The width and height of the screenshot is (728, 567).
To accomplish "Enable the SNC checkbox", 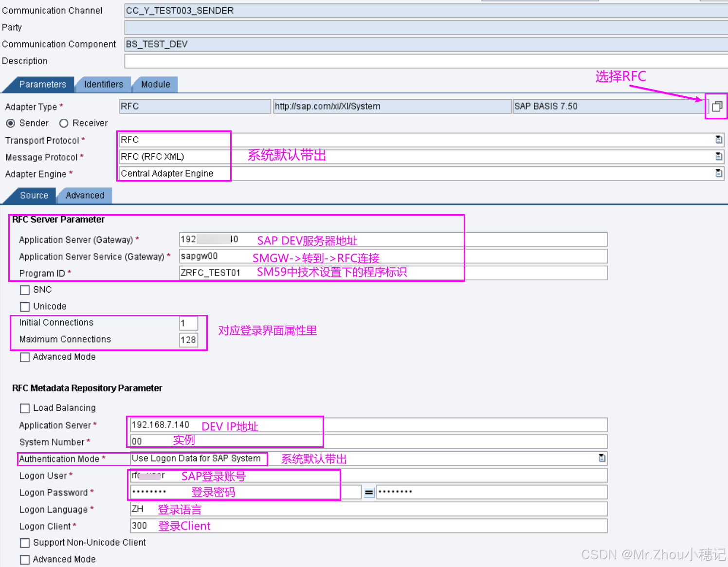I will click(25, 290).
